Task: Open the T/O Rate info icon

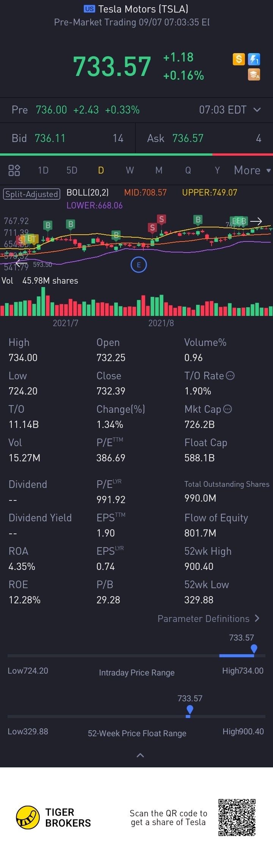Action: pyautogui.click(x=230, y=376)
